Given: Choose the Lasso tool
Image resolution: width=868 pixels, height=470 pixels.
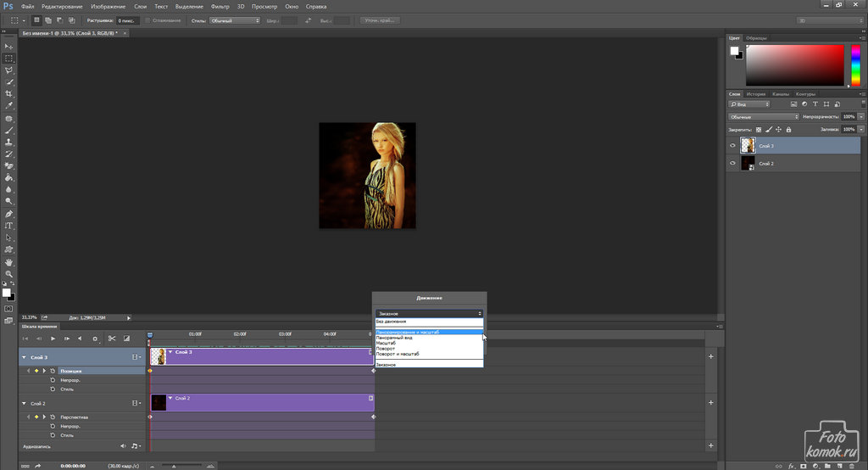Looking at the screenshot, I should click(8, 70).
